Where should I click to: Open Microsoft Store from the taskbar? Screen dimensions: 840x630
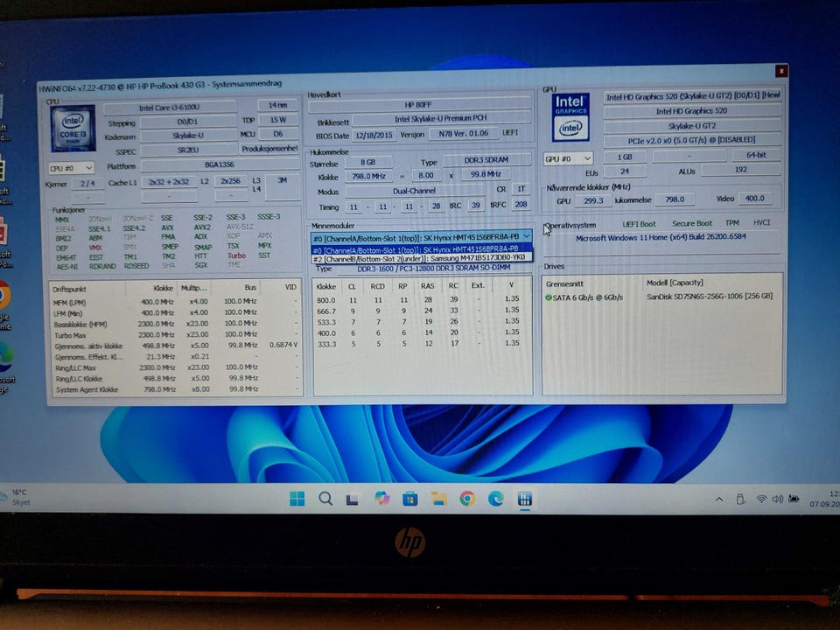click(x=410, y=499)
